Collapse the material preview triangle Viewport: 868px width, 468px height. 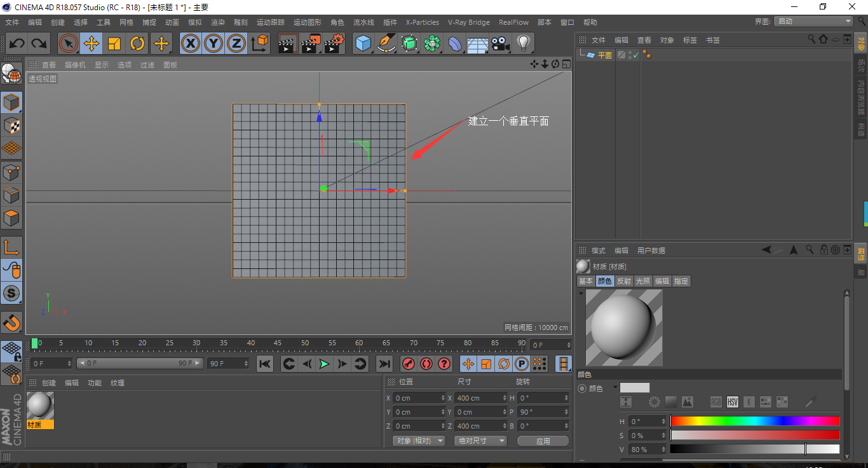pos(581,294)
